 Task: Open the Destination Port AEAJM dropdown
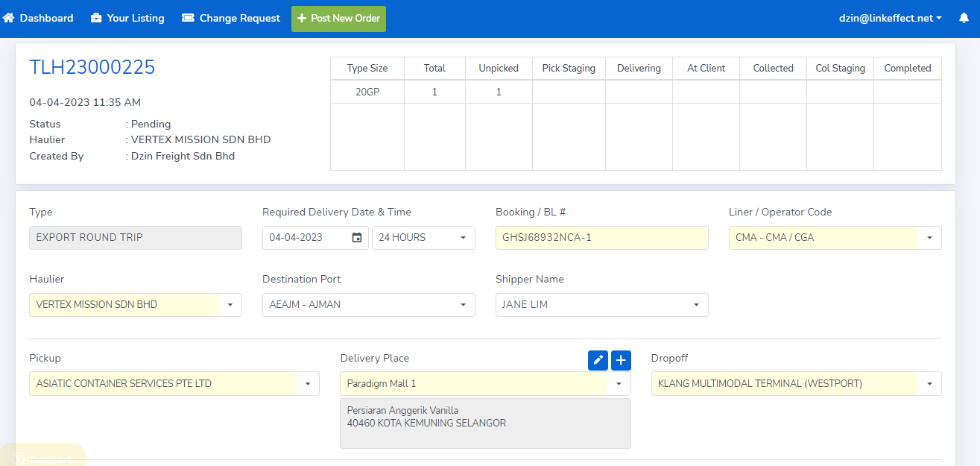(368, 305)
